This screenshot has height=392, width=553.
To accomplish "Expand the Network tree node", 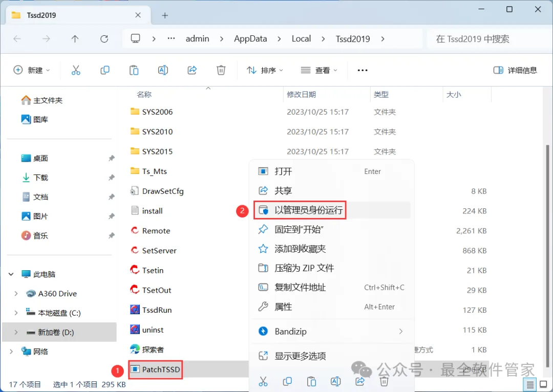I will 11,352.
